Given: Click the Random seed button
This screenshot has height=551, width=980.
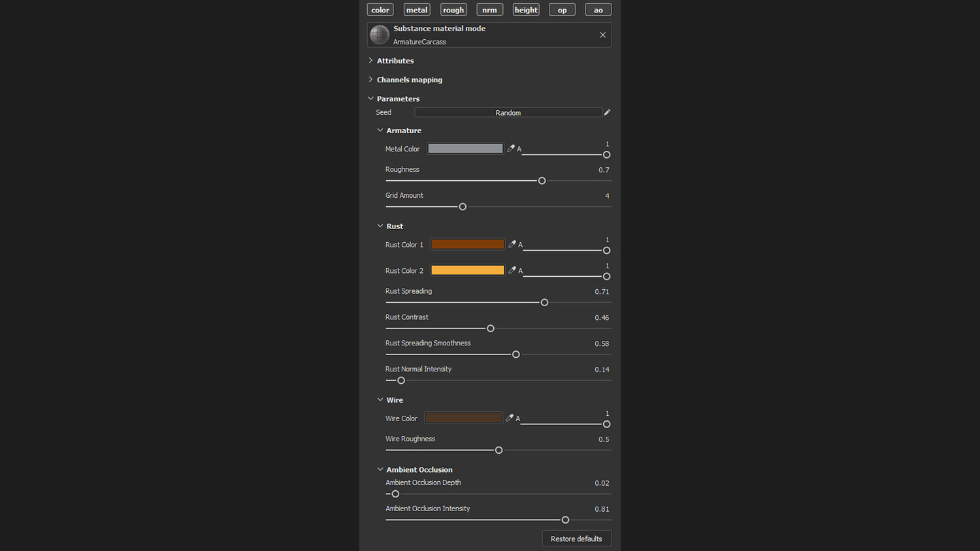Looking at the screenshot, I should (508, 113).
